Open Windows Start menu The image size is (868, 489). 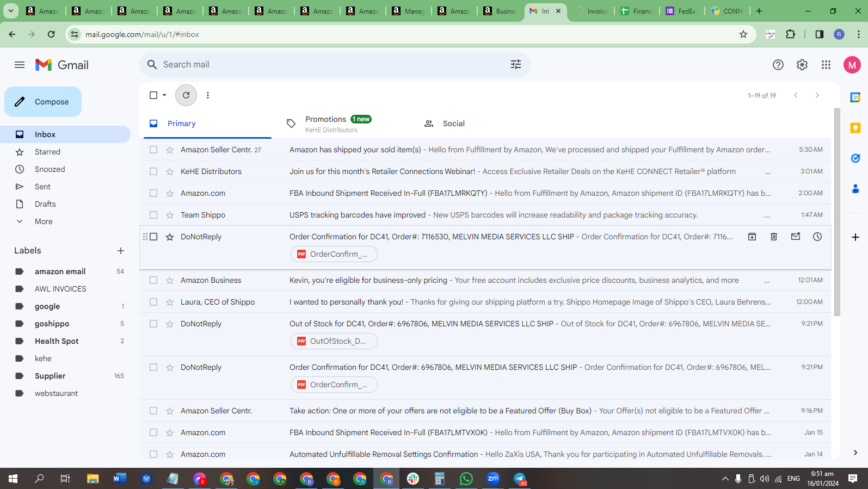pyautogui.click(x=13, y=479)
